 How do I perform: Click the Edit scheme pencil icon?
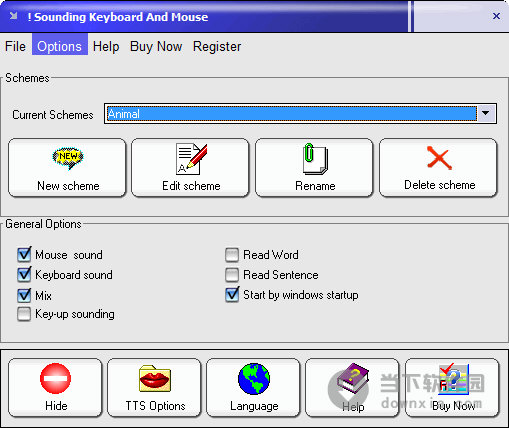point(191,159)
